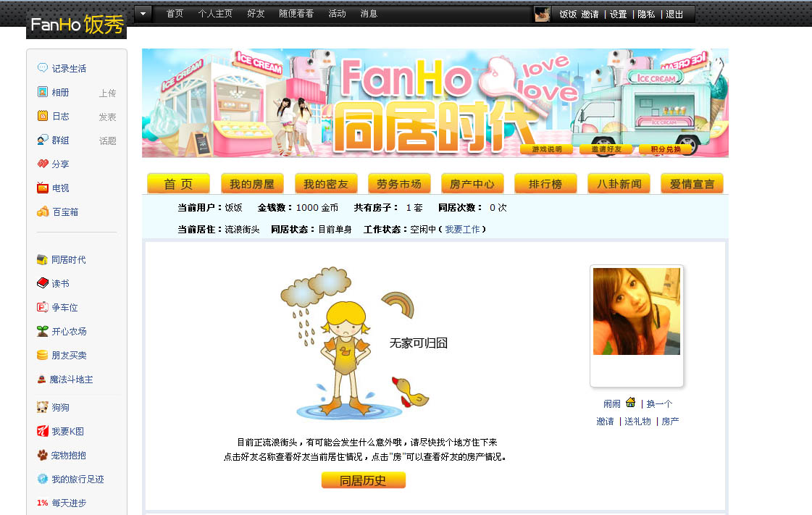This screenshot has width=812, height=515.
Task: Click the 日志 journal icon
Action: pos(43,115)
